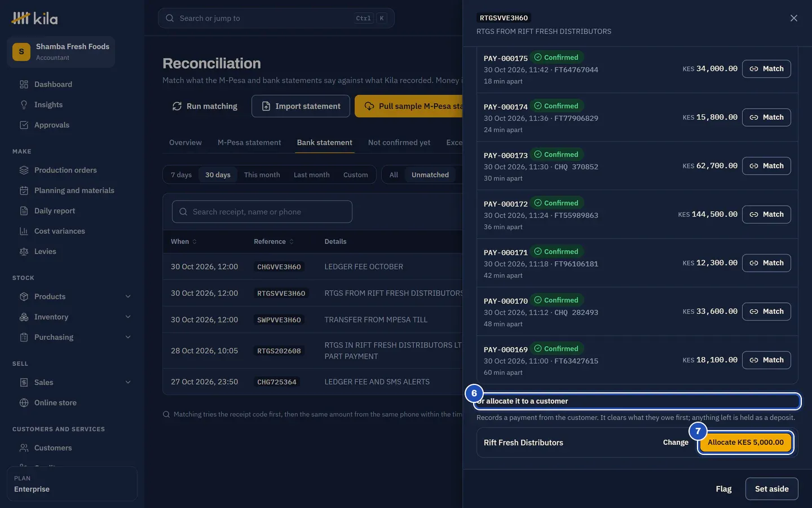The image size is (812, 508).
Task: Click the Customers people icon
Action: pos(24,448)
